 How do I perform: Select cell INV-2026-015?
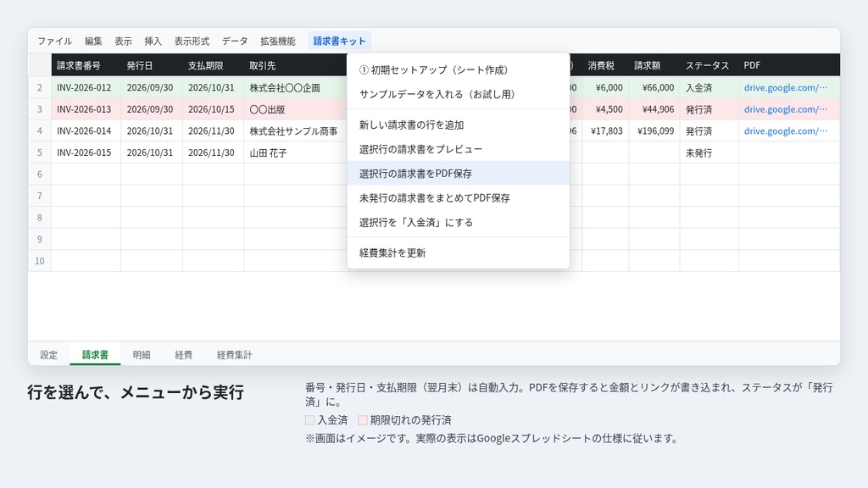click(x=86, y=152)
